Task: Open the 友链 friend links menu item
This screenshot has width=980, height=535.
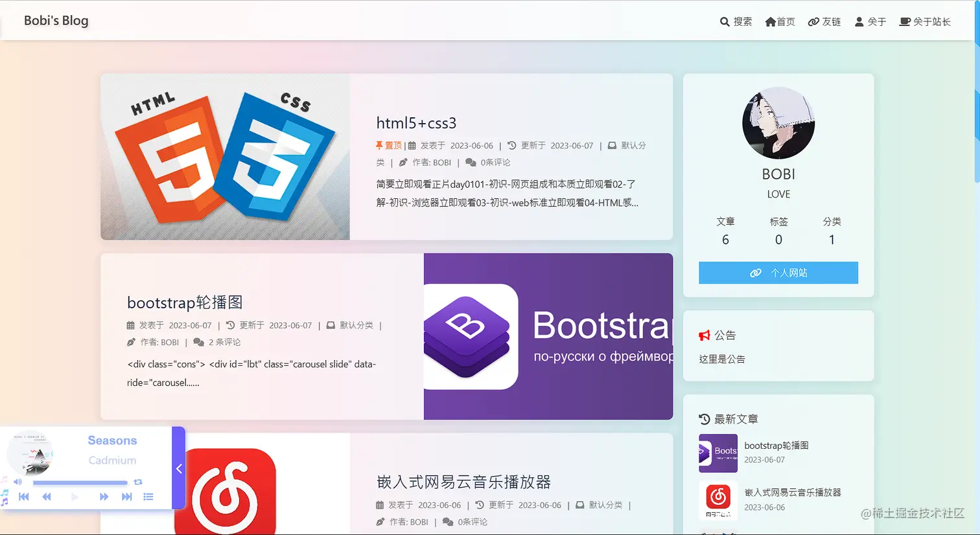Action: [x=824, y=21]
